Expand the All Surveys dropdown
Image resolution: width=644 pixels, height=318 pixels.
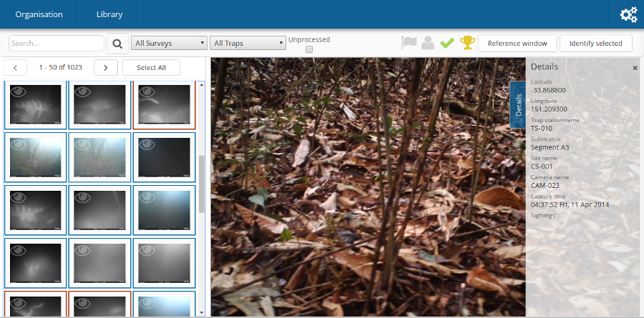(x=169, y=43)
